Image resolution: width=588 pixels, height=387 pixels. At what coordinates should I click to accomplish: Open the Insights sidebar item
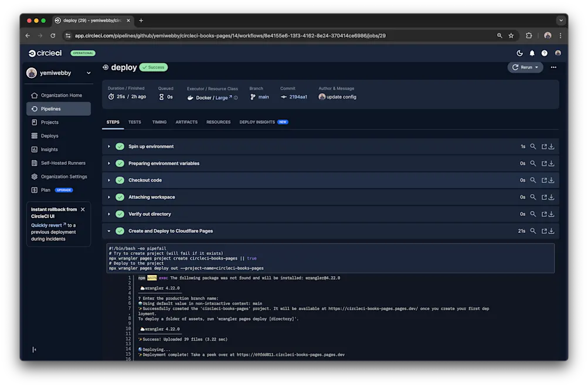pyautogui.click(x=52, y=149)
